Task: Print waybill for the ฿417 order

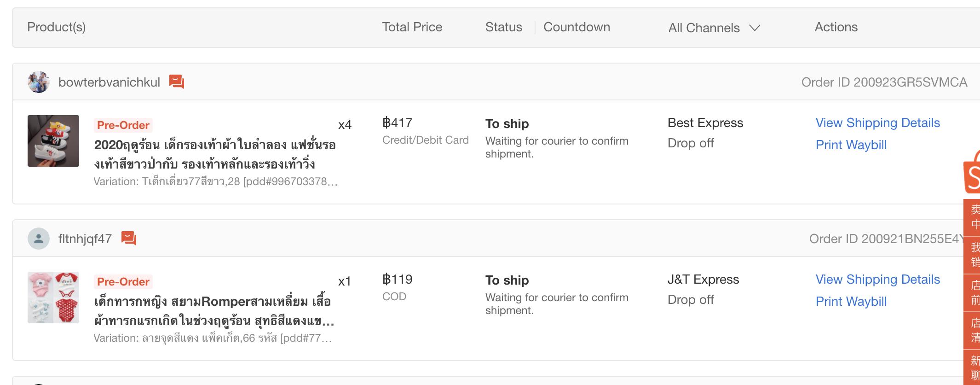Action: click(x=851, y=145)
